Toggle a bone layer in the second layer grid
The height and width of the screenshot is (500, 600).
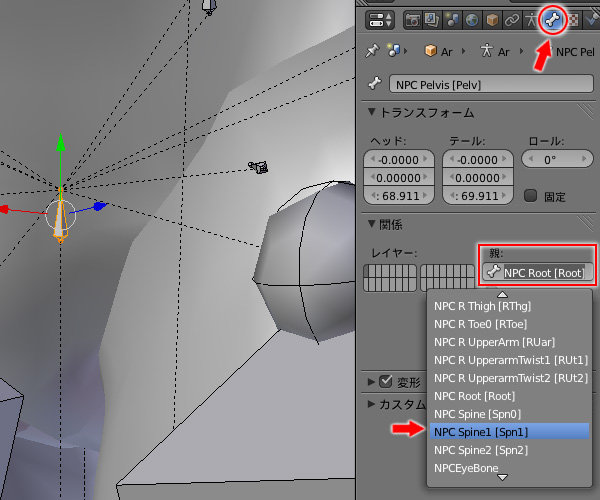point(447,278)
